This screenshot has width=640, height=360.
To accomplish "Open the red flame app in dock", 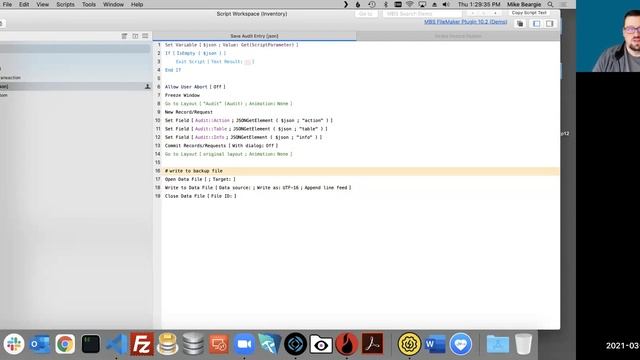I will click(347, 344).
